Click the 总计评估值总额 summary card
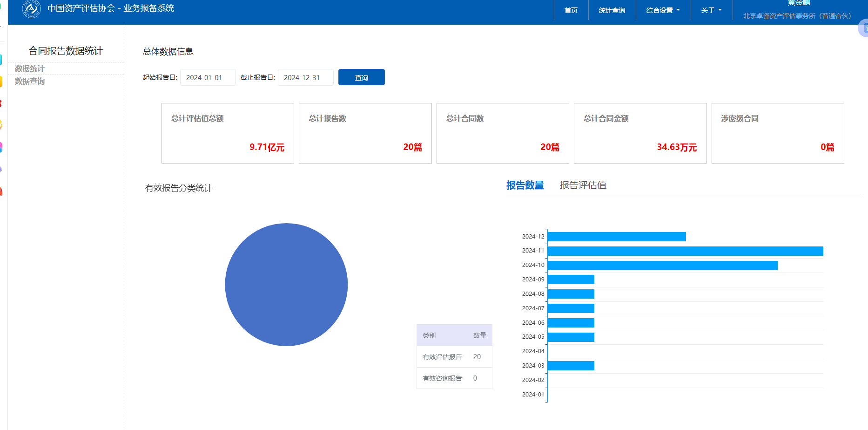The height and width of the screenshot is (430, 868). (228, 133)
